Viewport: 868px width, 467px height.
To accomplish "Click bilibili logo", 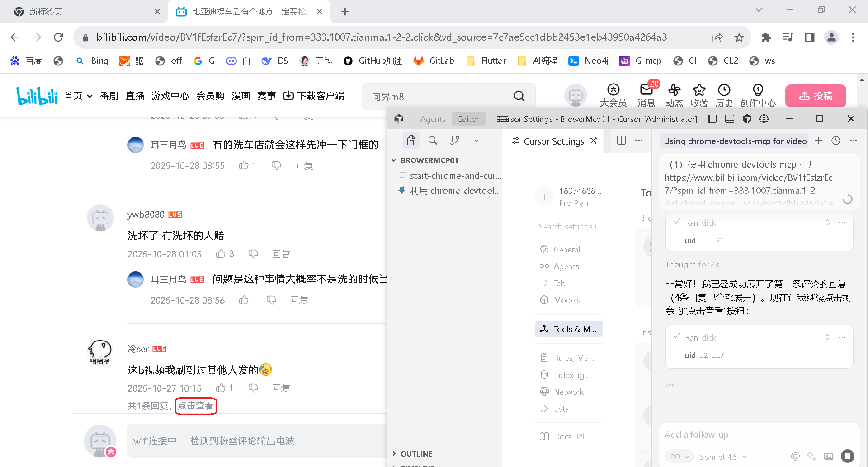I will (37, 95).
